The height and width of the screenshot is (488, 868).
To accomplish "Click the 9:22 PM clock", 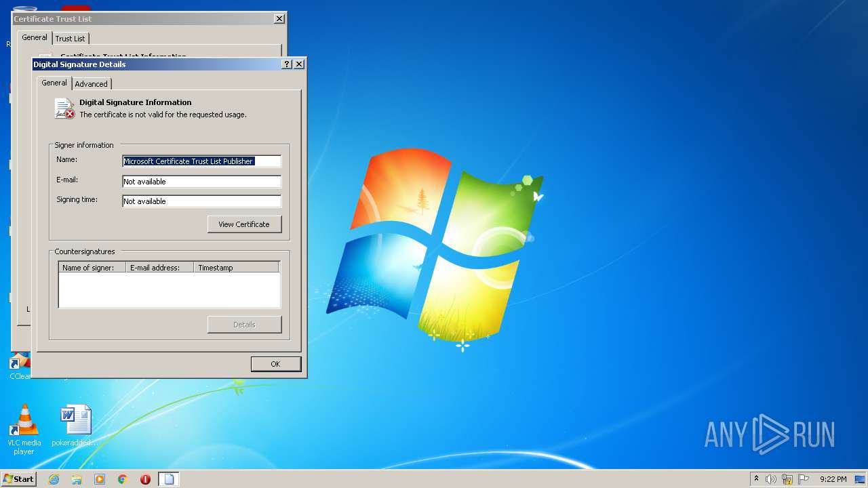I will pyautogui.click(x=833, y=479).
